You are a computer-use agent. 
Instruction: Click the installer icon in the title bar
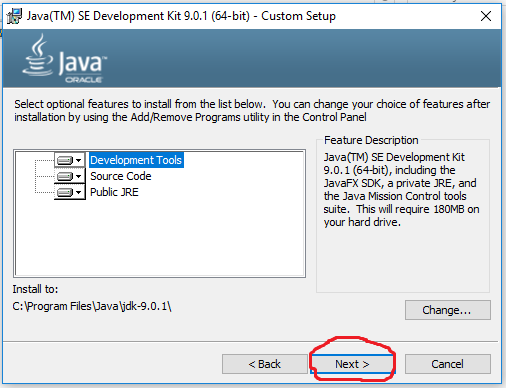point(14,16)
